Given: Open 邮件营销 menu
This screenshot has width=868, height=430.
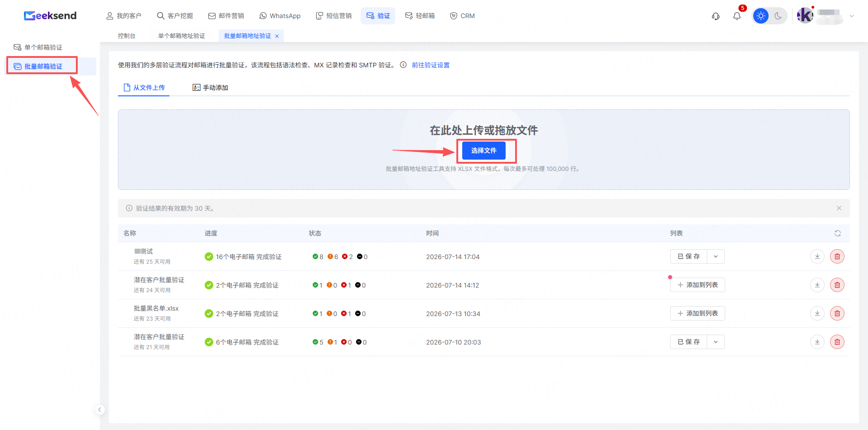Looking at the screenshot, I should click(226, 16).
